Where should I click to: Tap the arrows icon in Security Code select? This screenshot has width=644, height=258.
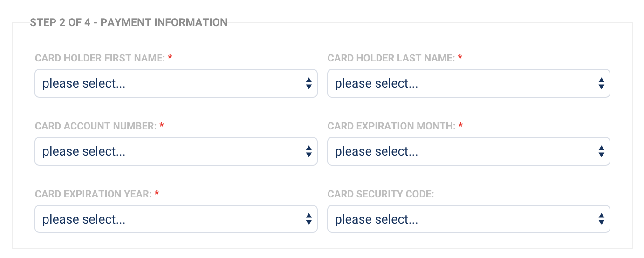[x=601, y=219]
